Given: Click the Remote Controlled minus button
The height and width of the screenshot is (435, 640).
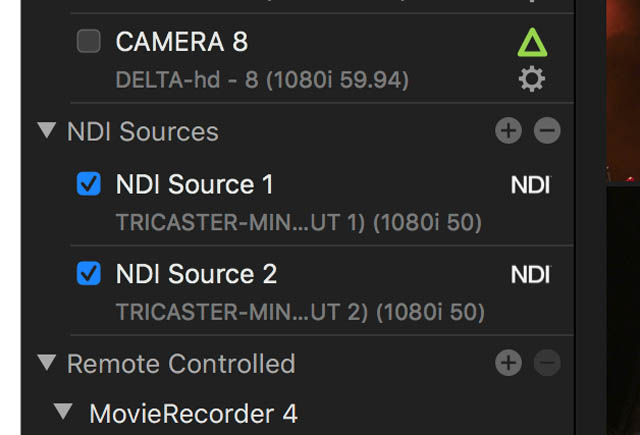Looking at the screenshot, I should click(547, 362).
